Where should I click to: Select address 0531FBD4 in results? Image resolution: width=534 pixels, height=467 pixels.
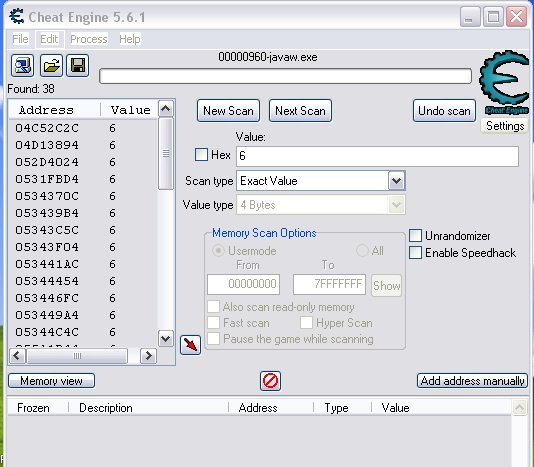point(47,179)
